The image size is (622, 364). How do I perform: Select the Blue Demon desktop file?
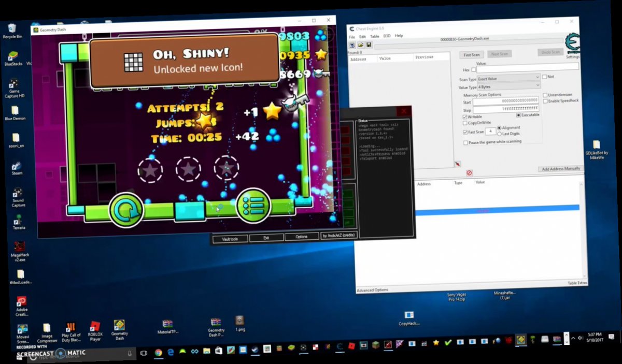coord(15,113)
